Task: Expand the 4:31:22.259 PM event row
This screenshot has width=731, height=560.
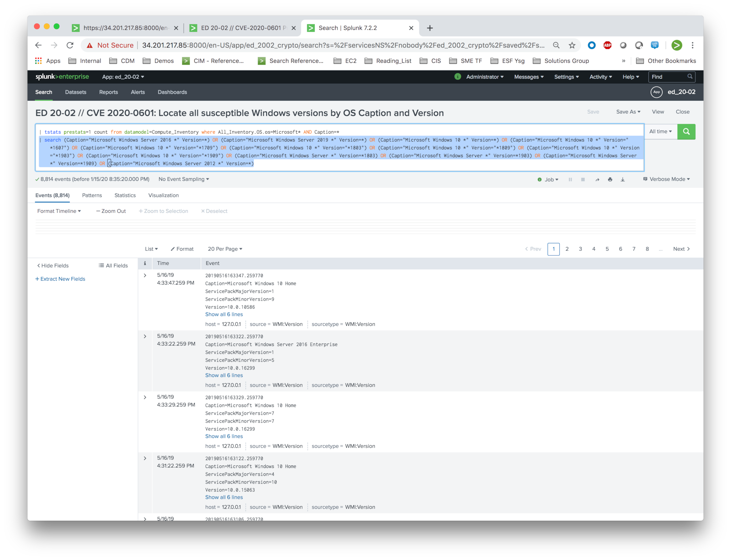Action: pyautogui.click(x=145, y=458)
